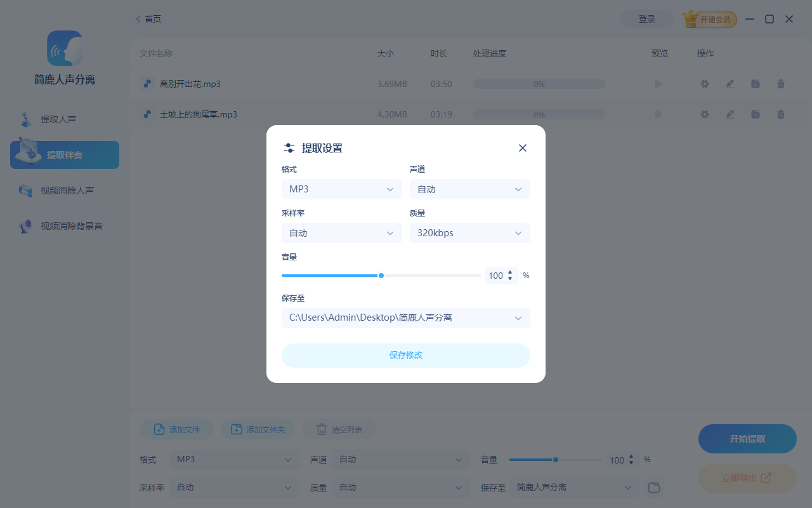Viewport: 812px width, 508px height.
Task: Select the 视频消除人声 sidebar feature
Action: [63, 190]
